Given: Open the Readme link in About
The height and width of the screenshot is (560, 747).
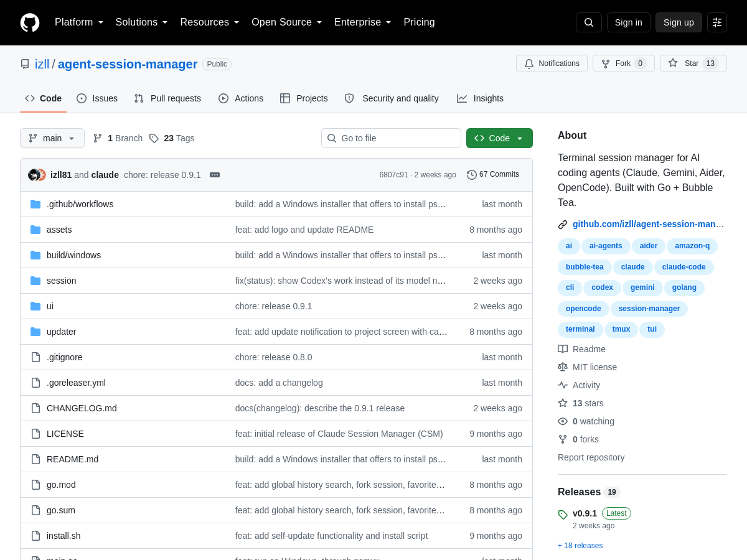Looking at the screenshot, I should point(581,349).
